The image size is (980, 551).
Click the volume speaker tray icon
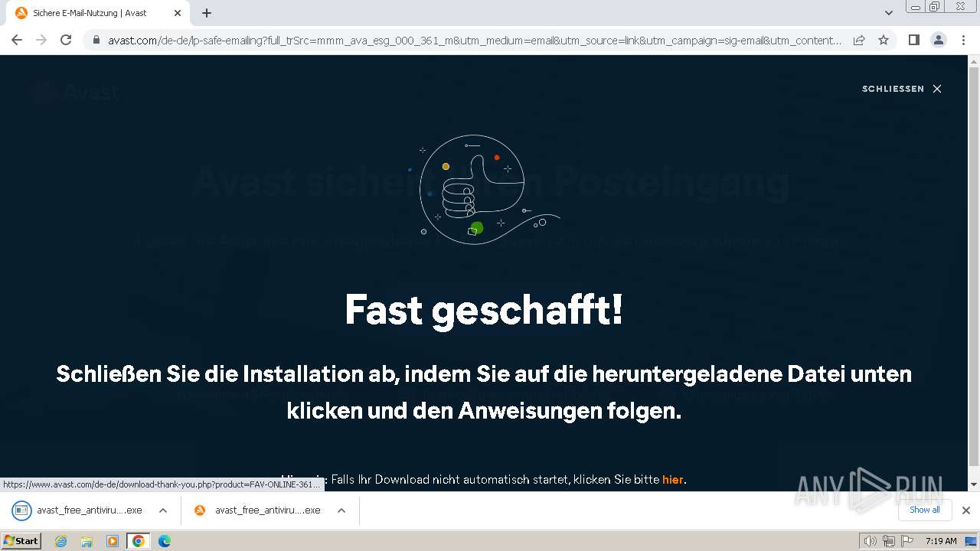click(x=871, y=541)
